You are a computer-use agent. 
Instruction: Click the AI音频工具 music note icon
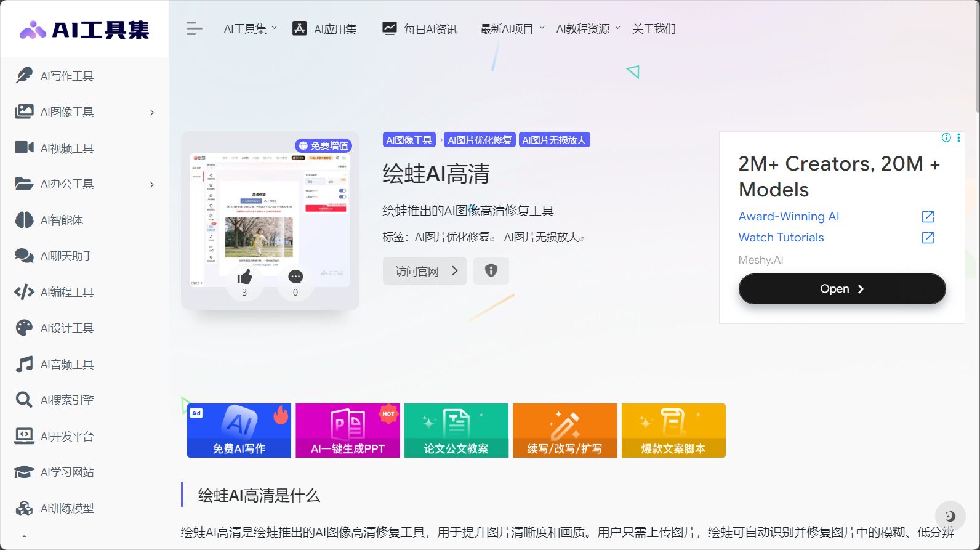coord(24,364)
